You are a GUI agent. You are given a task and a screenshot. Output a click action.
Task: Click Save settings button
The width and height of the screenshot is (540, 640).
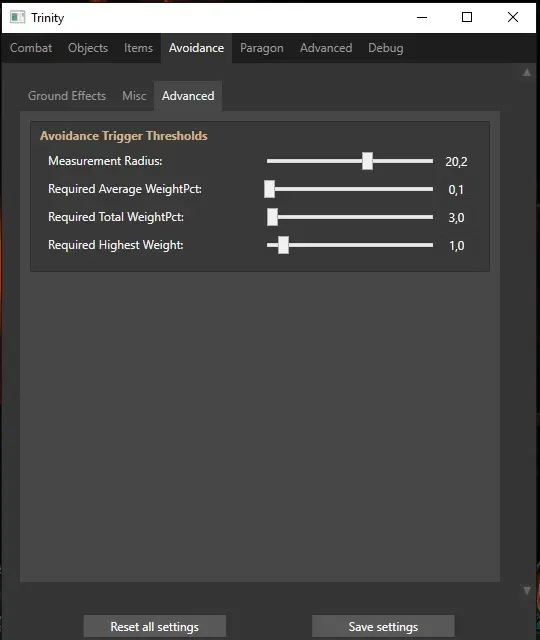point(383,627)
